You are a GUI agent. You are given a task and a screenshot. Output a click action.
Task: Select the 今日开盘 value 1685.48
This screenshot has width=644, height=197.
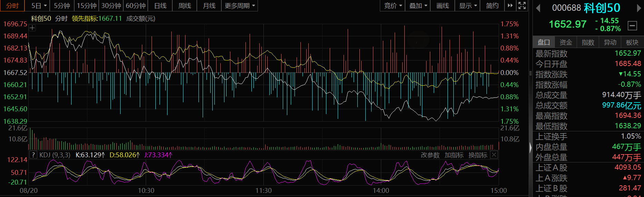[x=628, y=64]
